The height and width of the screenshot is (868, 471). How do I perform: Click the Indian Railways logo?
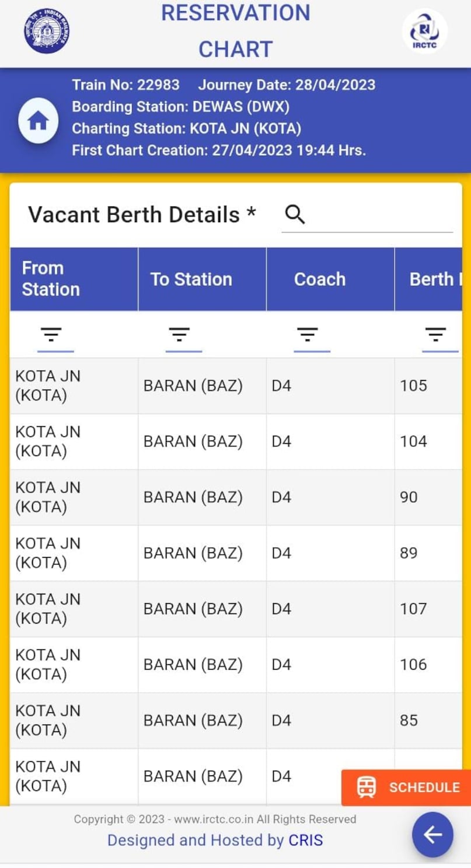point(47,31)
